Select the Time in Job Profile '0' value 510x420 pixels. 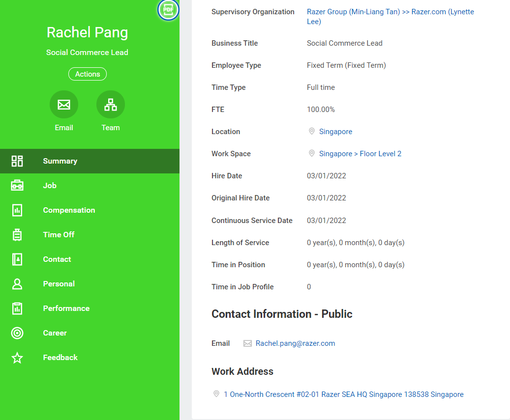(x=309, y=287)
